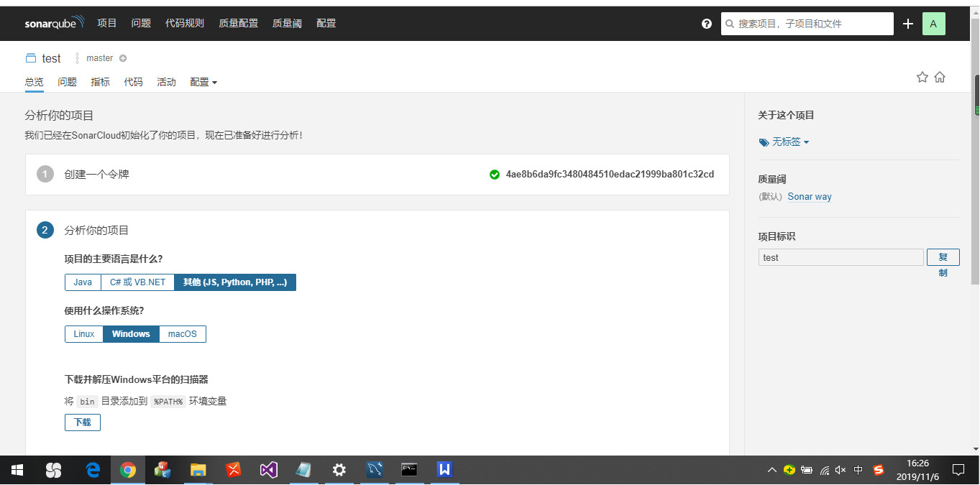The height and width of the screenshot is (485, 980).
Task: Open 配置 in top black navigation bar
Action: pos(326,23)
